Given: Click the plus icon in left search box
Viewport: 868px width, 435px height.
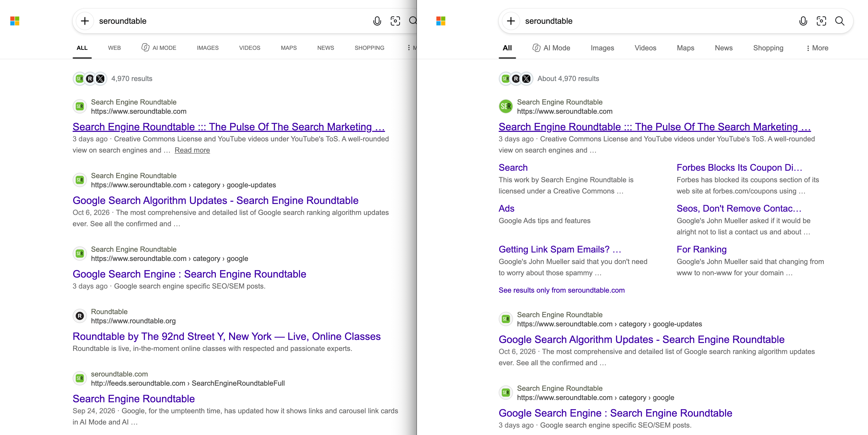Looking at the screenshot, I should [85, 21].
